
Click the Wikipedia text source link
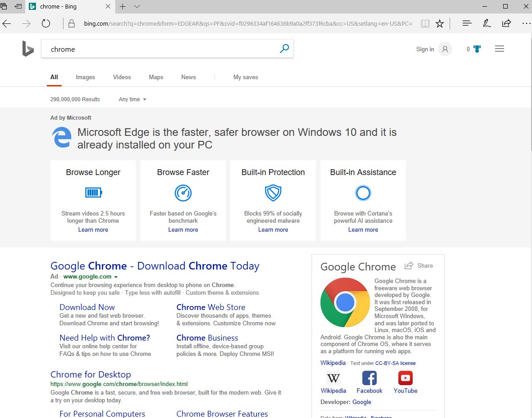click(333, 363)
